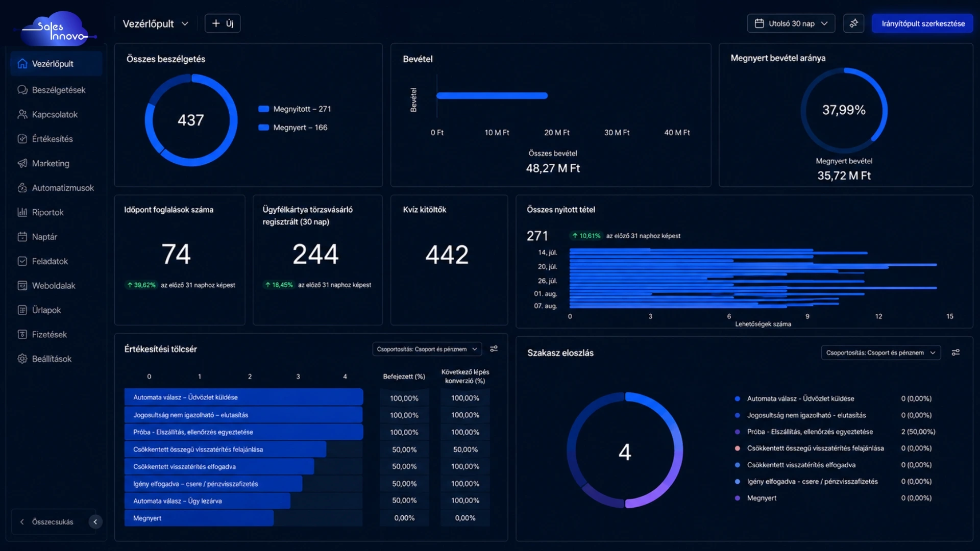
Task: Select Marketing menu item
Action: 56,163
